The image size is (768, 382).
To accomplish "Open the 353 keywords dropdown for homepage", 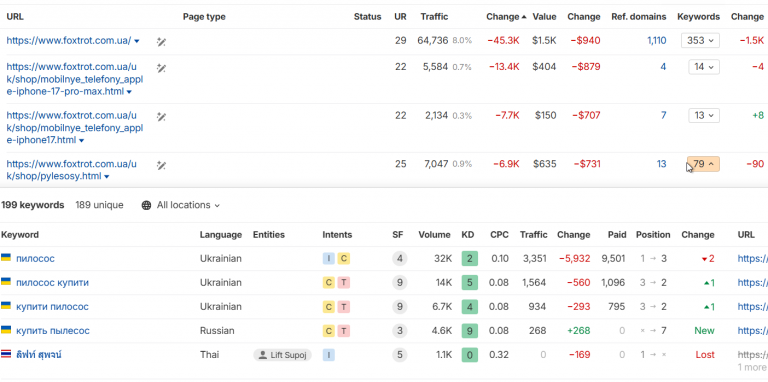I will pyautogui.click(x=700, y=41).
